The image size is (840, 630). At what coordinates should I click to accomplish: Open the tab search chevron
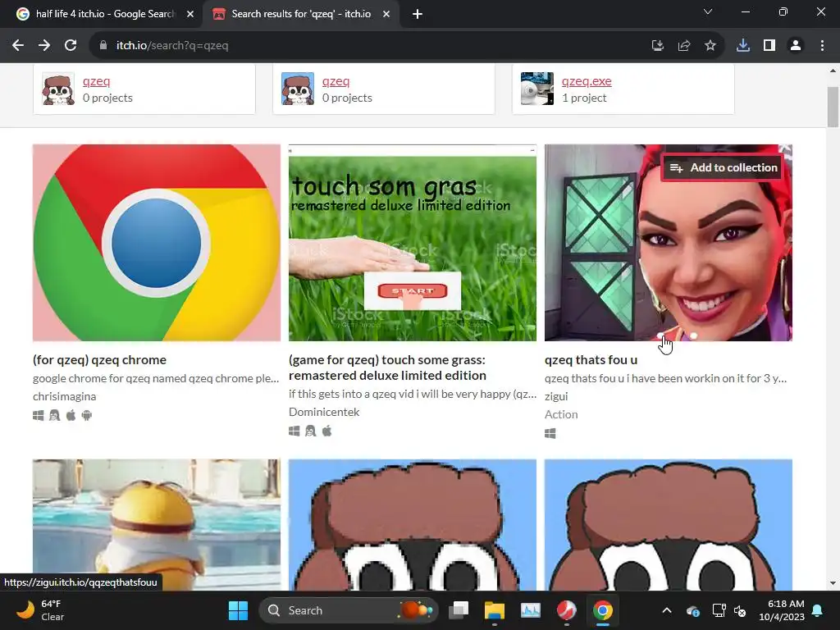click(x=708, y=11)
